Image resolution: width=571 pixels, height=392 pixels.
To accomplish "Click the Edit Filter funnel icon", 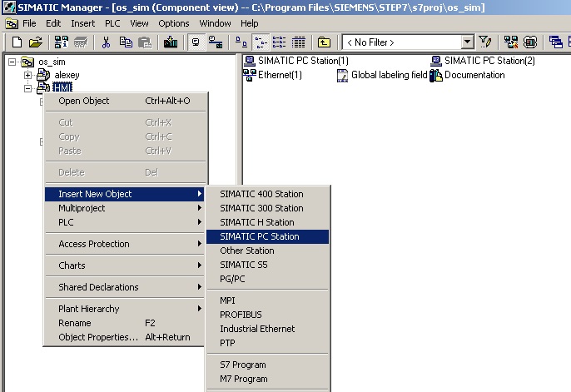I will (x=484, y=42).
